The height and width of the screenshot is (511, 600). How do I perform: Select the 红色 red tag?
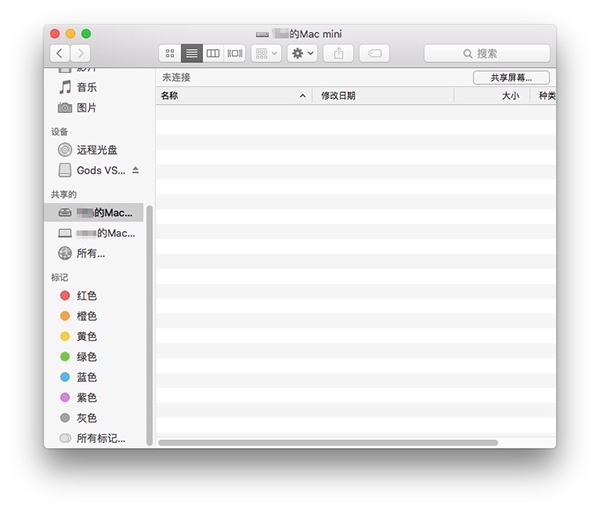(87, 296)
